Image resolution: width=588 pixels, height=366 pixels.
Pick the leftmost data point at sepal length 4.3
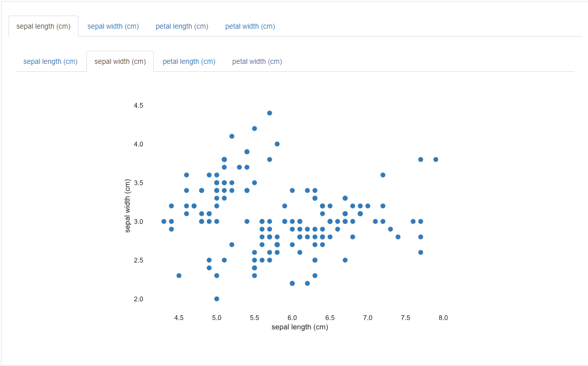164,221
